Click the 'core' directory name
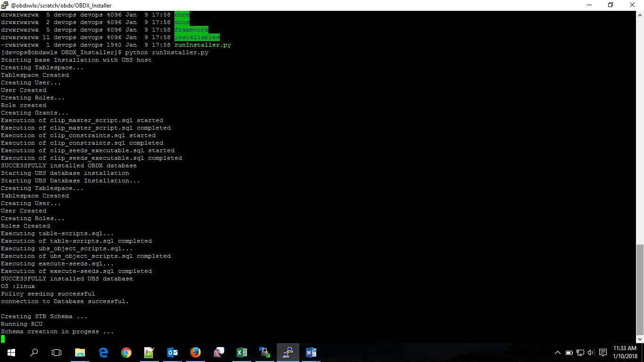 click(182, 15)
